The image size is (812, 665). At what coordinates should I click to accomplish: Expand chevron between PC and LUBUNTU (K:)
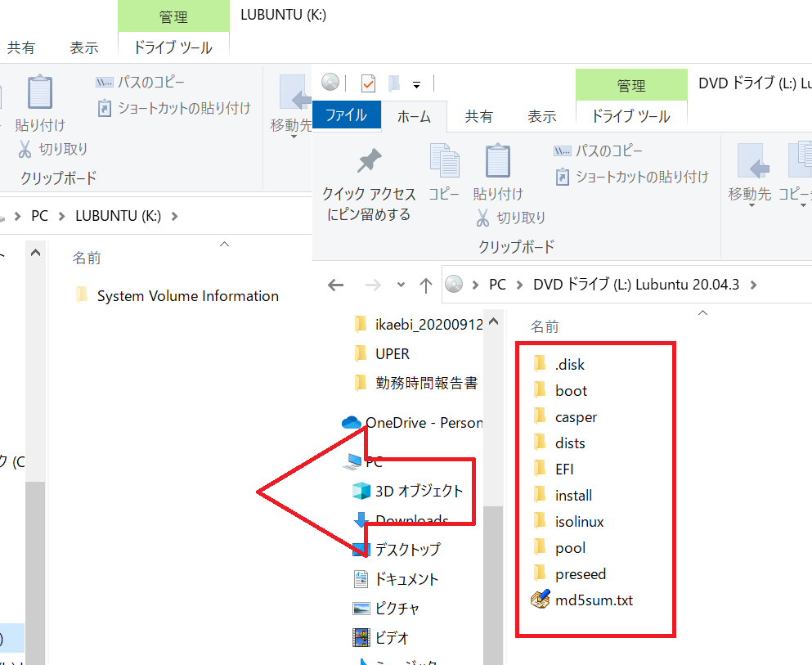pos(61,216)
